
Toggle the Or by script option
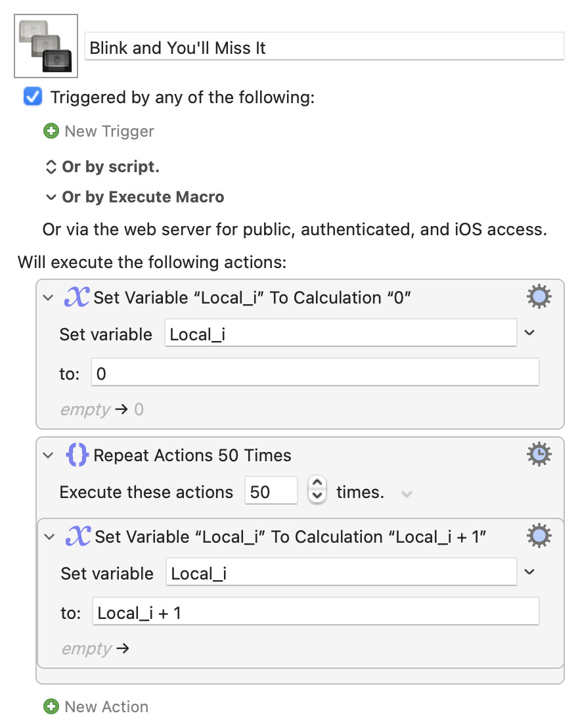(x=51, y=167)
